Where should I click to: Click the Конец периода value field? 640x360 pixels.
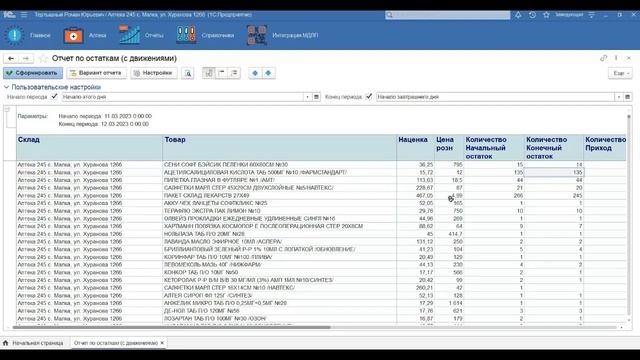tap(495, 97)
